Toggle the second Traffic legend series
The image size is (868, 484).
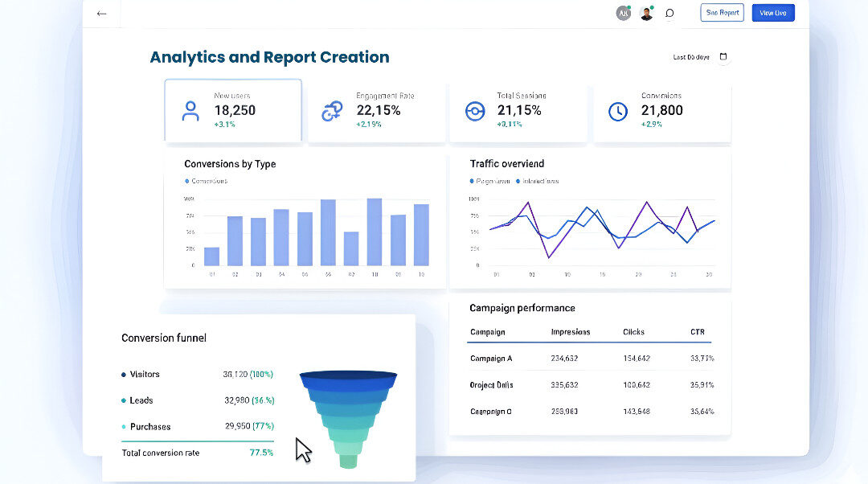(x=518, y=182)
